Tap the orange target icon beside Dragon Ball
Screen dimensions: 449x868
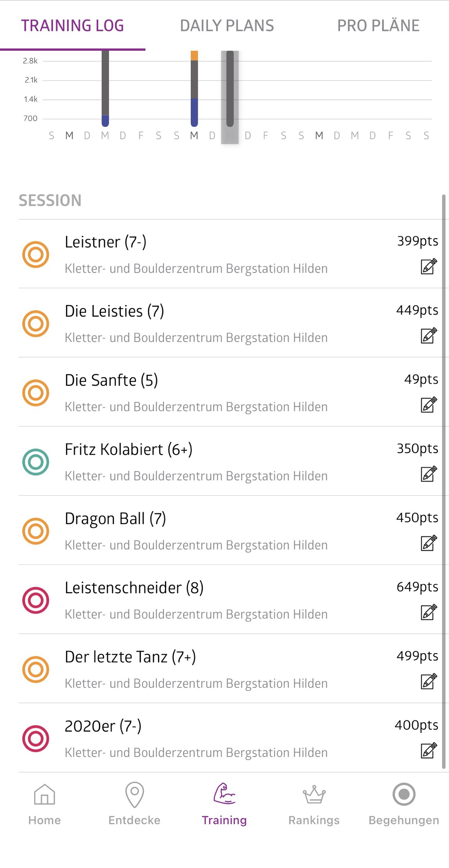pyautogui.click(x=36, y=531)
